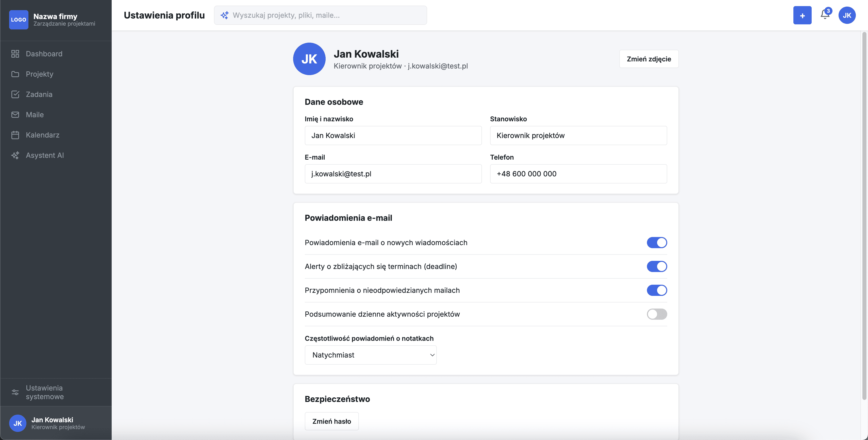Focus the project search box
Image resolution: width=868 pixels, height=440 pixels.
pos(321,15)
